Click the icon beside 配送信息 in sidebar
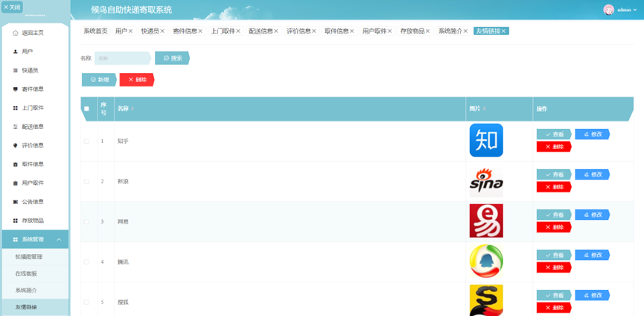The image size is (644, 316). coord(15,127)
